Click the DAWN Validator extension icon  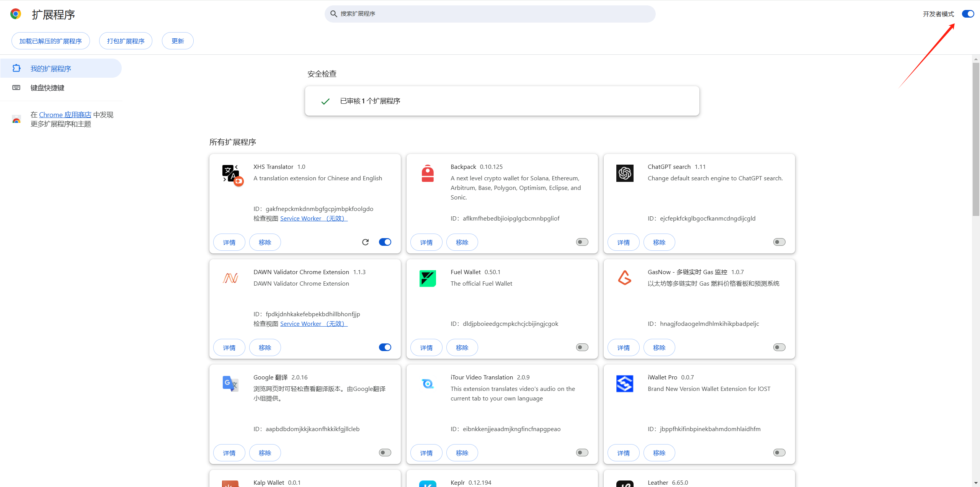(x=230, y=278)
